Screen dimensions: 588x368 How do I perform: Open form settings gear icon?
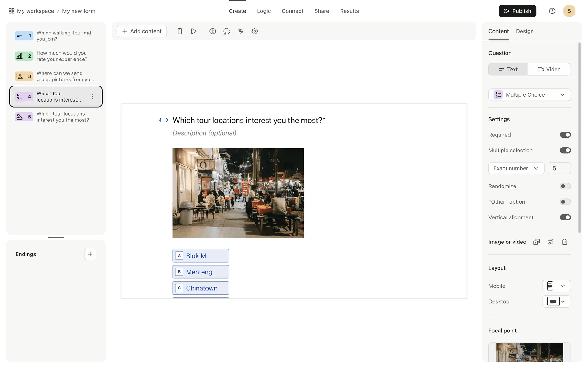click(x=254, y=31)
